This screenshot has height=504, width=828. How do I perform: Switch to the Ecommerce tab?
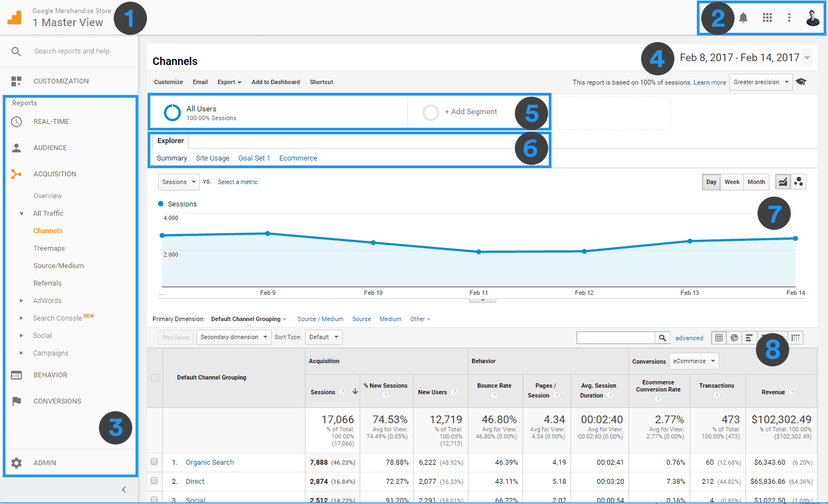point(298,158)
